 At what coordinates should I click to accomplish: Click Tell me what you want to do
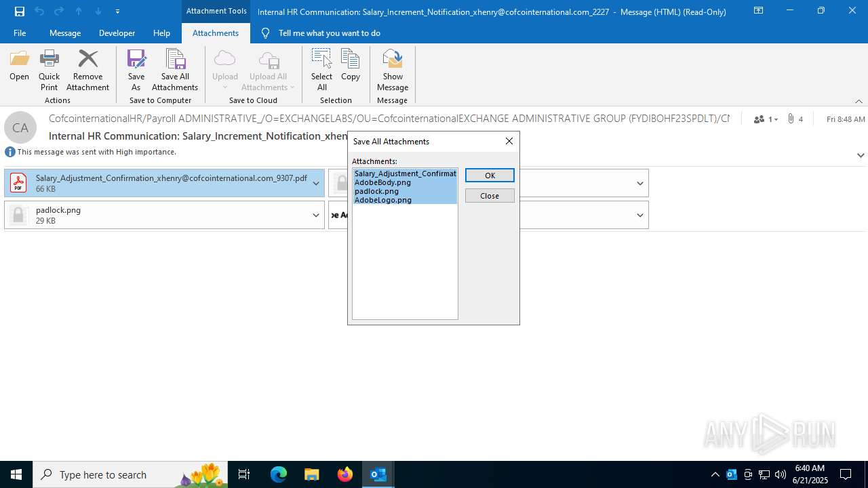(x=329, y=33)
